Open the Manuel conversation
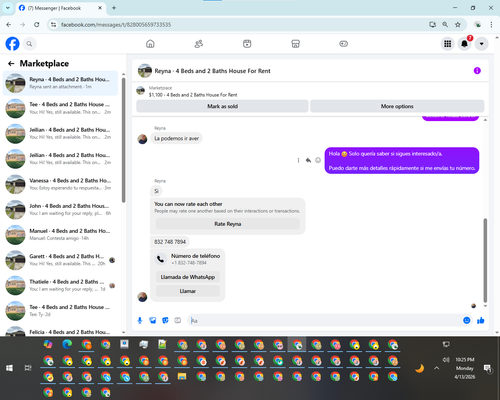The height and width of the screenshot is (400, 500). (60, 235)
